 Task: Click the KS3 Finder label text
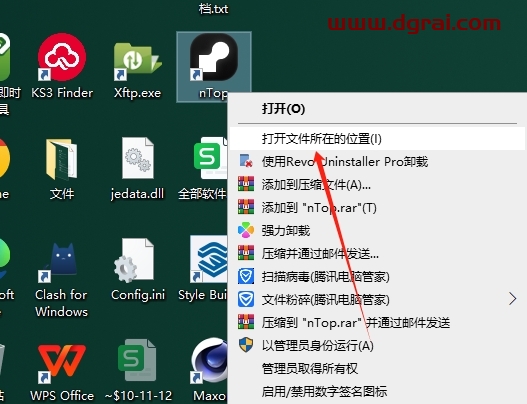click(62, 93)
